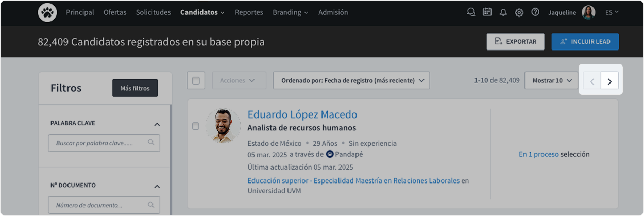Click search icon in palabra clave field
Viewport: 644px width, 216px height.
pyautogui.click(x=151, y=143)
